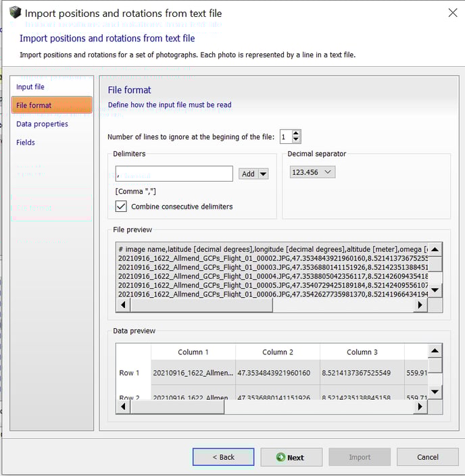Open the Input file step
The width and height of the screenshot is (465, 476).
tap(30, 87)
